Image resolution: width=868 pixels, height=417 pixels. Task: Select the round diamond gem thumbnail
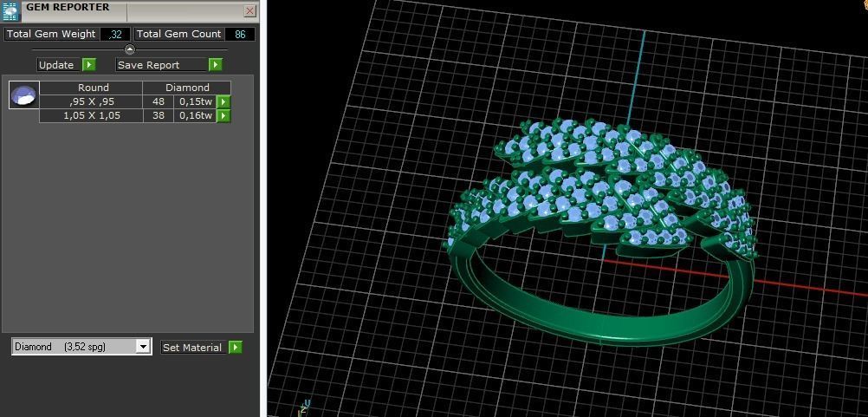point(23,94)
